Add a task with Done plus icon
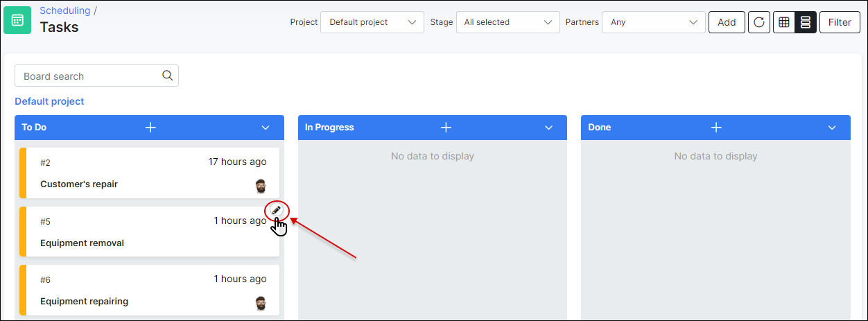 (x=717, y=128)
